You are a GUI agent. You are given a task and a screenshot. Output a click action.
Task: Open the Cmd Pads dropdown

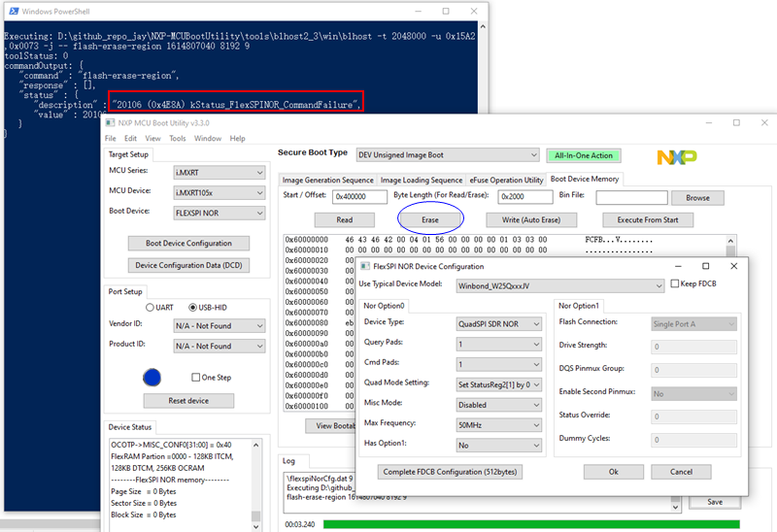click(499, 365)
